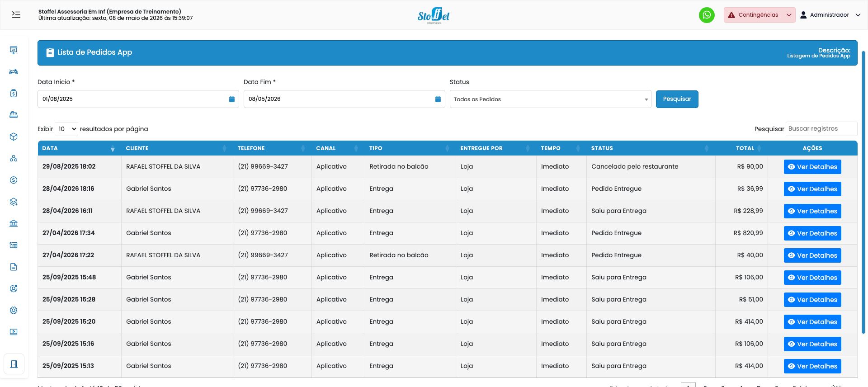Viewport: 868px width, 387px height.
Task: Click the Buscar registros search box
Action: (x=821, y=129)
